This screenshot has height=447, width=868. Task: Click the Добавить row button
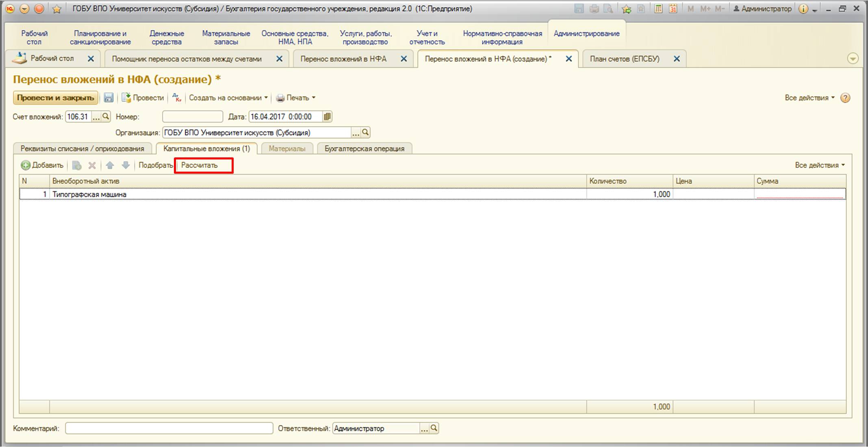point(43,165)
